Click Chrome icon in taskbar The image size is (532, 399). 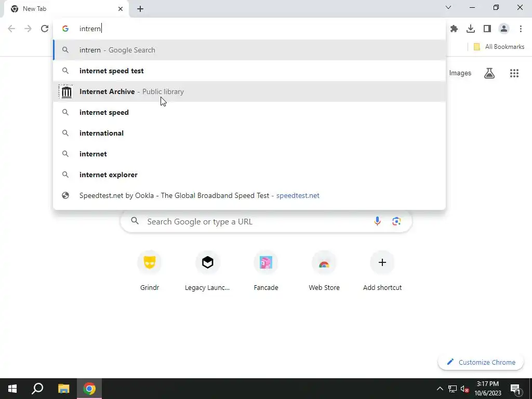coord(89,389)
